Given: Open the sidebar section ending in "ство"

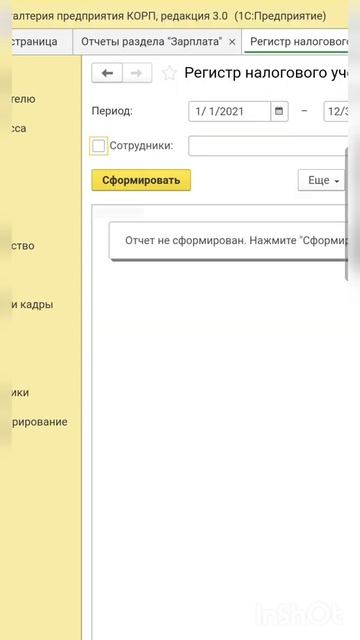Looking at the screenshot, I should pyautogui.click(x=23, y=246).
